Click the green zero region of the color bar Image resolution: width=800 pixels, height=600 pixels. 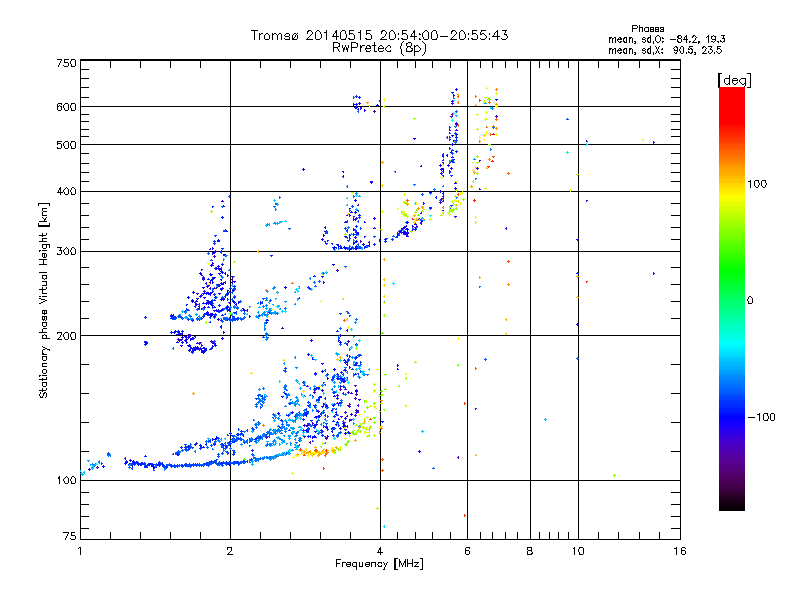732,300
